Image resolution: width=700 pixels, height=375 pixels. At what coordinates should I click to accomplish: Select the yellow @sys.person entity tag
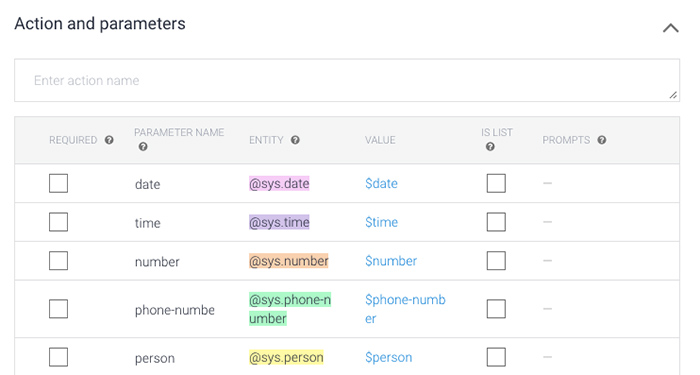click(286, 357)
